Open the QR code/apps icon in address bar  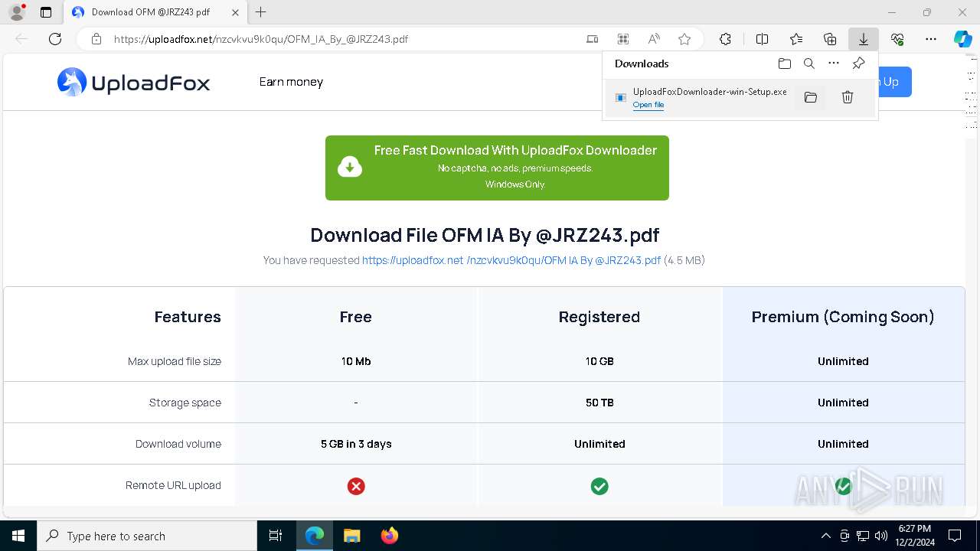click(623, 39)
